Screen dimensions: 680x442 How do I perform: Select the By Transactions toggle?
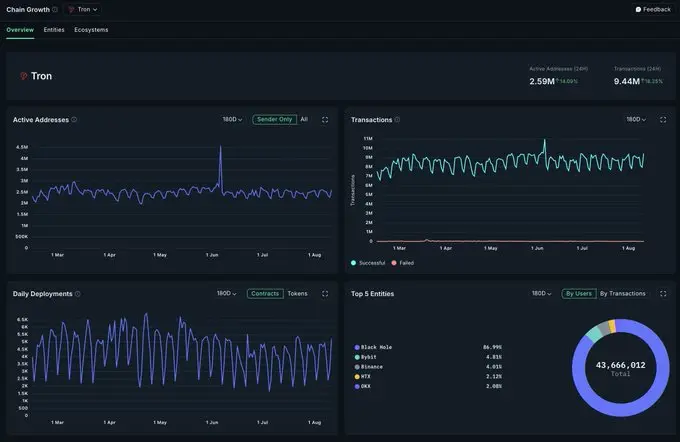tap(623, 294)
